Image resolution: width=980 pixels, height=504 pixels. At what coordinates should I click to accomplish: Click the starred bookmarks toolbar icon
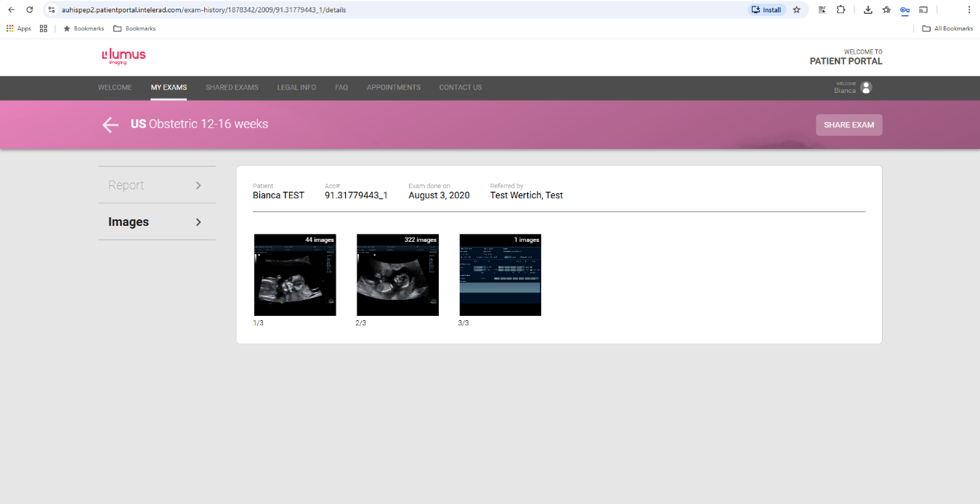[x=886, y=9]
